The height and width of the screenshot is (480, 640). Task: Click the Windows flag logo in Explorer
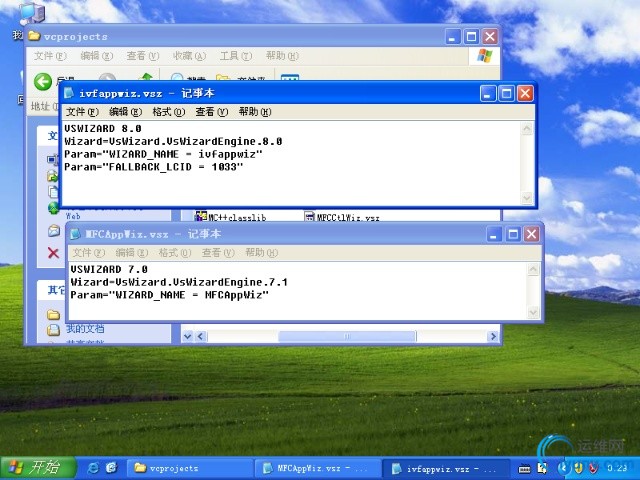click(484, 56)
